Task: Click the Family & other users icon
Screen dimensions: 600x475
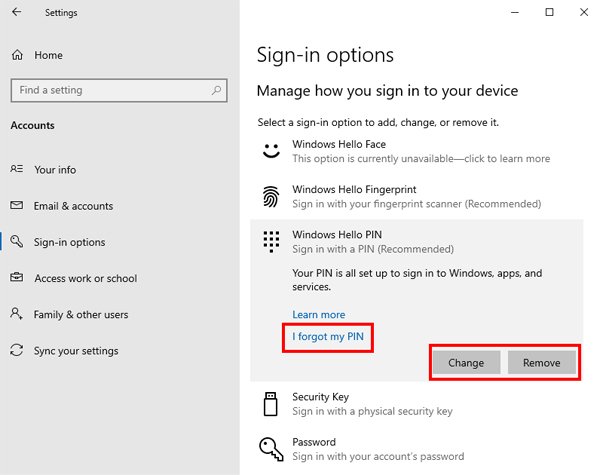Action: [17, 314]
